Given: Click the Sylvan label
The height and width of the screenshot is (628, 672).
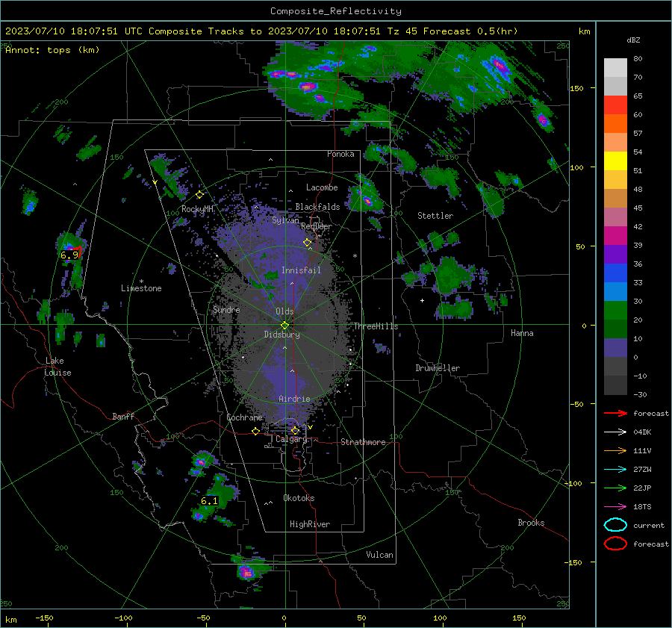Looking at the screenshot, I should tap(285, 220).
